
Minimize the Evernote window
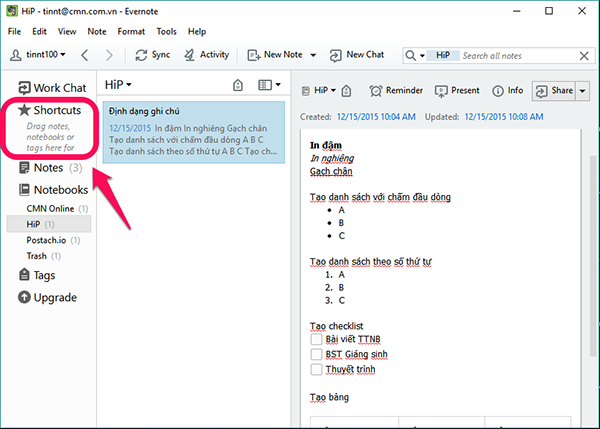517,11
